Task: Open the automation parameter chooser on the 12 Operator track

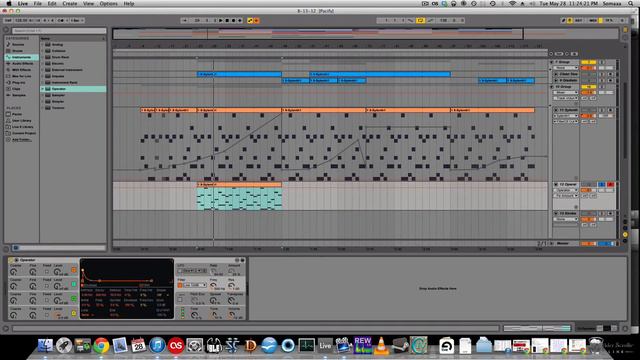Action: (566, 196)
